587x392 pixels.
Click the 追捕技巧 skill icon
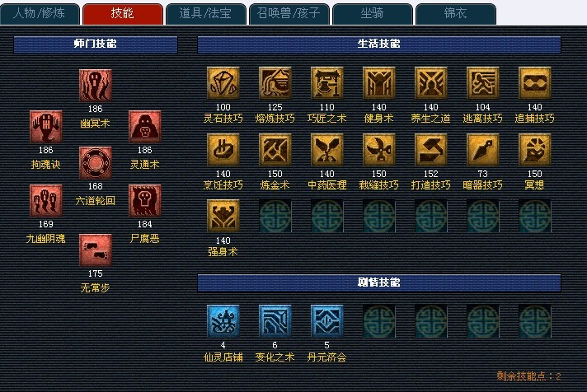tap(534, 83)
